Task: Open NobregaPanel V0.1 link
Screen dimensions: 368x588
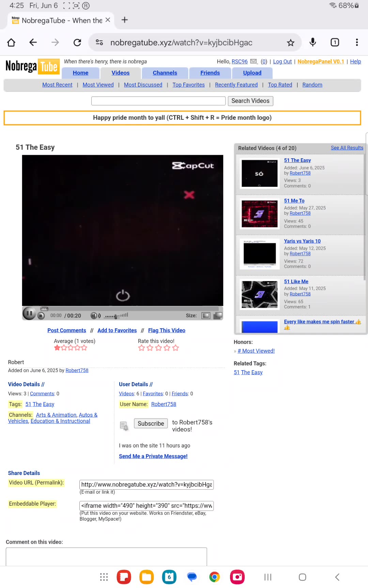Action: click(321, 62)
